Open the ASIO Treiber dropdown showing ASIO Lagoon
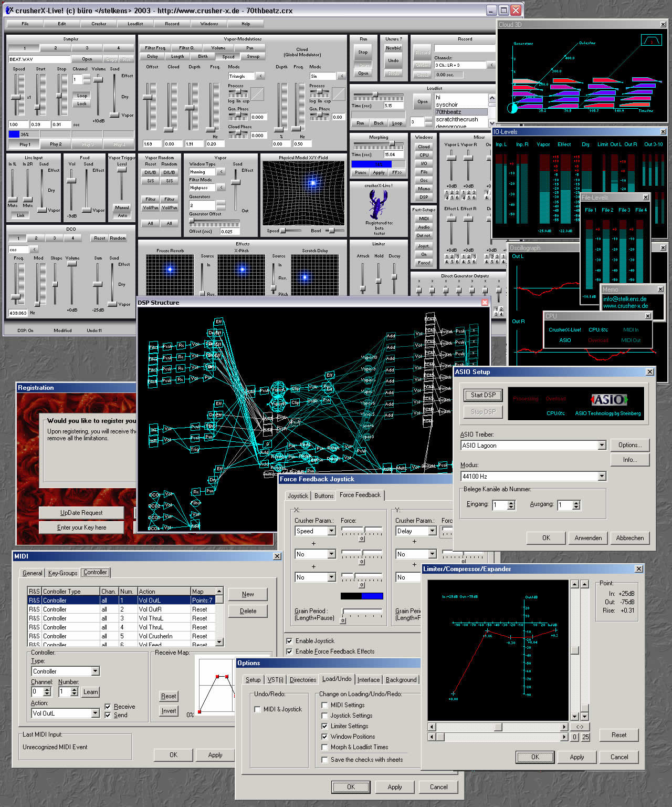The width and height of the screenshot is (672, 807). (x=602, y=445)
